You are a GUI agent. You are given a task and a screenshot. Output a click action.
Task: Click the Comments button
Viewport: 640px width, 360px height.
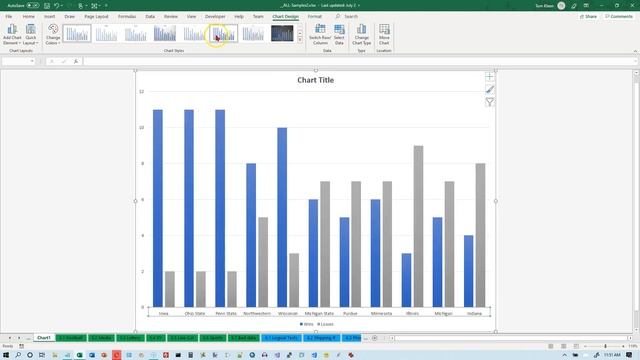pyautogui.click(x=619, y=16)
